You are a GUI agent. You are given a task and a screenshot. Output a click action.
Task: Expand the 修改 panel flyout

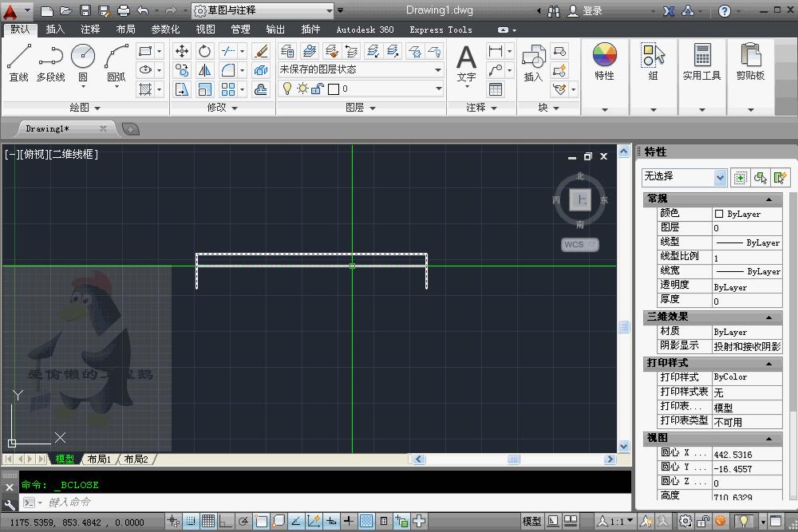[x=223, y=108]
